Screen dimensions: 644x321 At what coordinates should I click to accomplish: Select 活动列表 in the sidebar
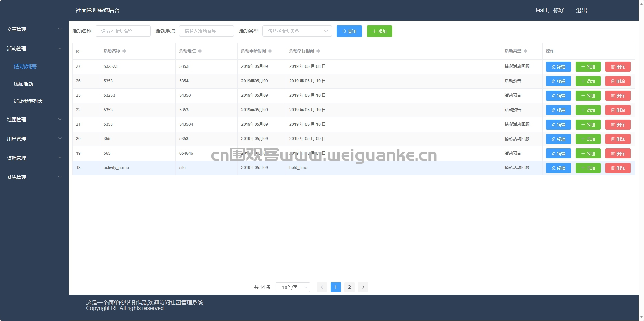coord(25,66)
